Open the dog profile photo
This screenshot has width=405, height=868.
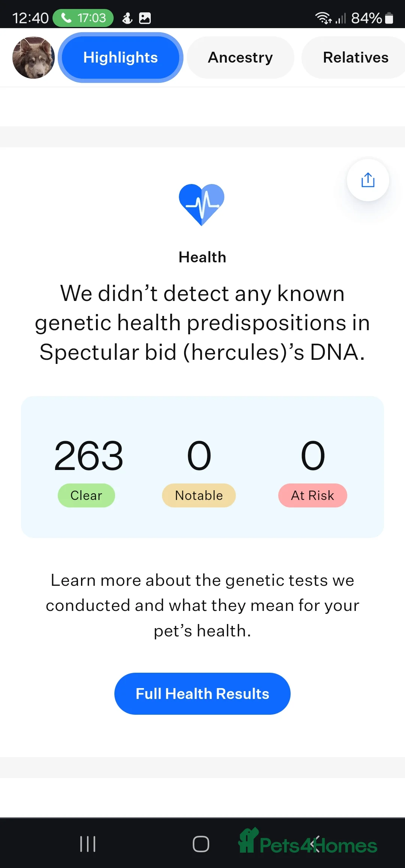pos(33,57)
